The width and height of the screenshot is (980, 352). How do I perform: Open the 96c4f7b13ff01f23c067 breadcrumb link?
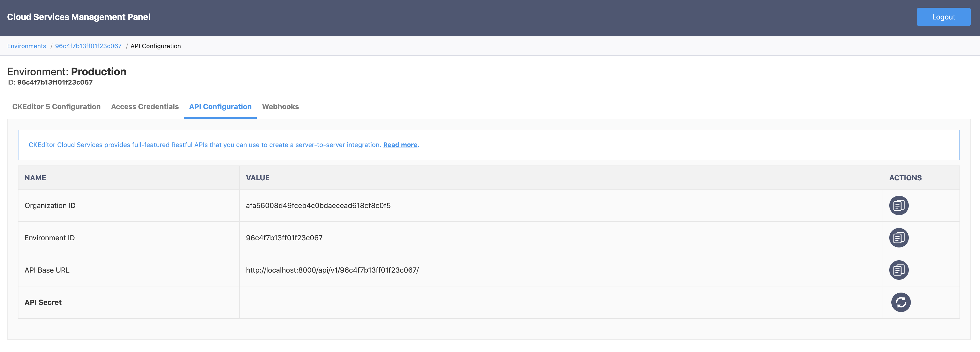pyautogui.click(x=88, y=46)
